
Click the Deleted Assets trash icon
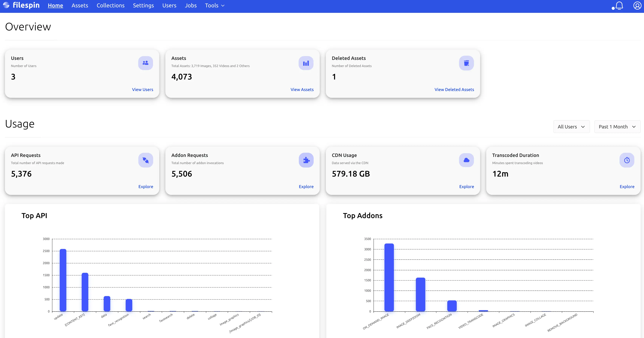pyautogui.click(x=466, y=63)
